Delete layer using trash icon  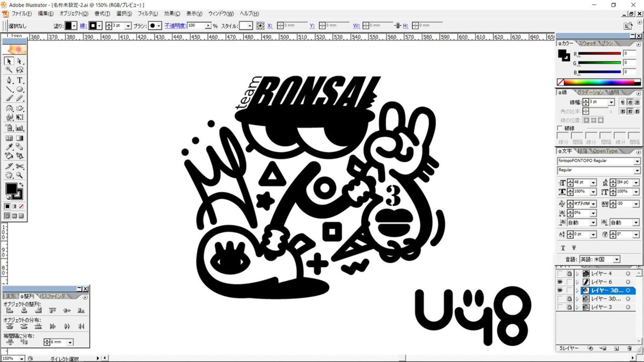point(629,348)
